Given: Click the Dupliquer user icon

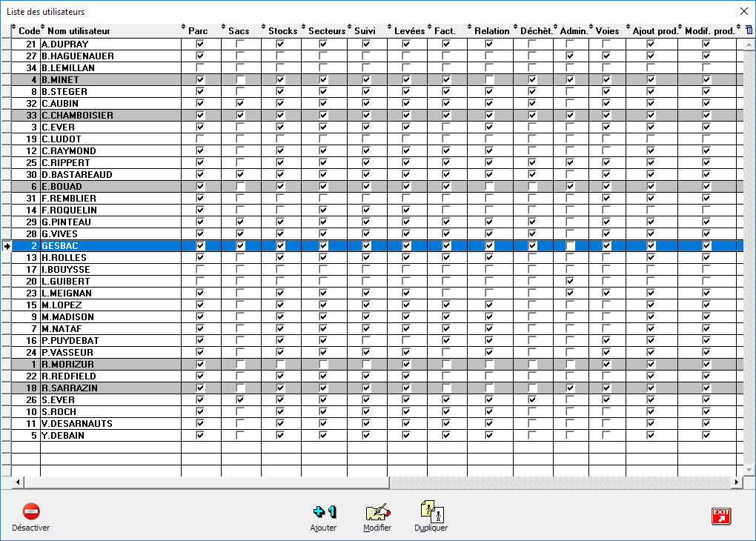Looking at the screenshot, I should point(431,511).
